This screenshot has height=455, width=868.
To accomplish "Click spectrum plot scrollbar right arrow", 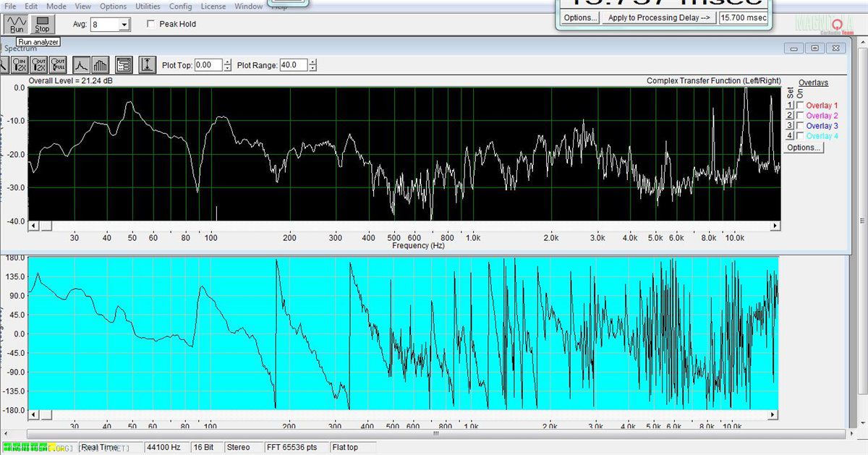I will [x=776, y=226].
